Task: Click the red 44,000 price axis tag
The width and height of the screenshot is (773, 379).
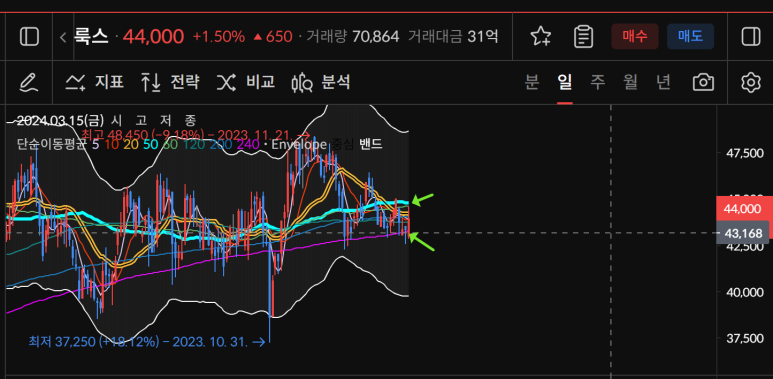Action: [742, 209]
